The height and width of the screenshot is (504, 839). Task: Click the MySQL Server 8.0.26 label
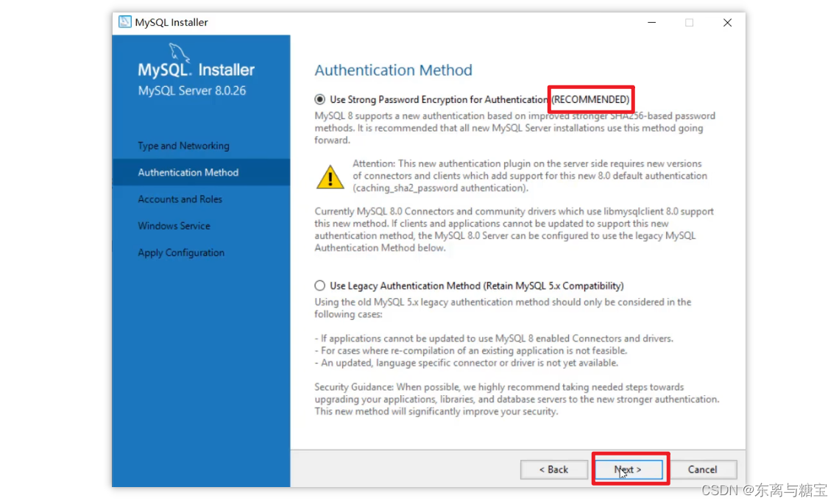tap(192, 90)
